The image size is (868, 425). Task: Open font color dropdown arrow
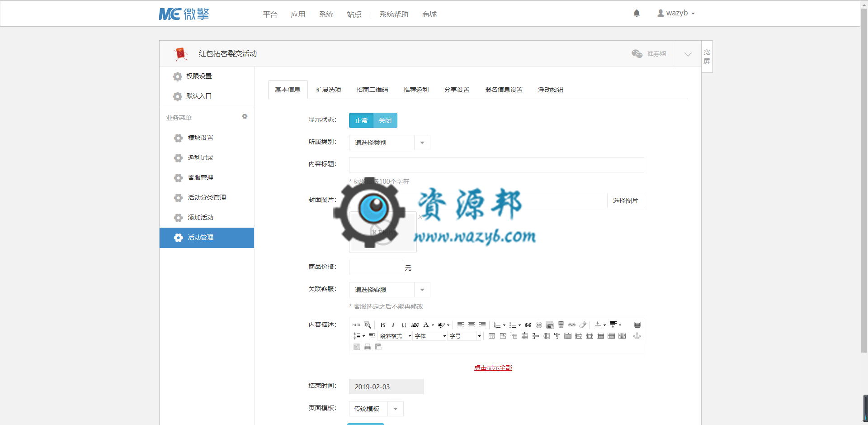pos(433,325)
